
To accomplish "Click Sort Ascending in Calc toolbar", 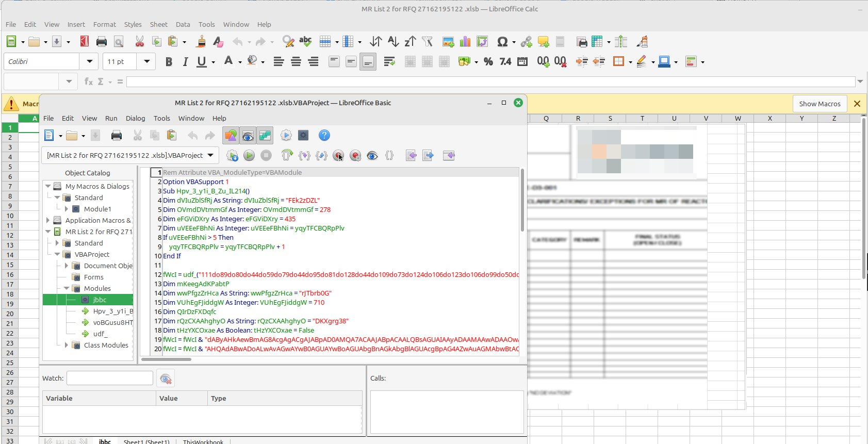I will point(393,42).
